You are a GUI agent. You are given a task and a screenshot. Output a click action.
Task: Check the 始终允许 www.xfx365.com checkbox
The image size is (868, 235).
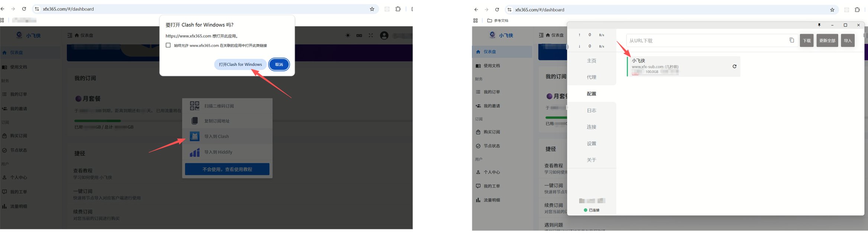click(168, 45)
